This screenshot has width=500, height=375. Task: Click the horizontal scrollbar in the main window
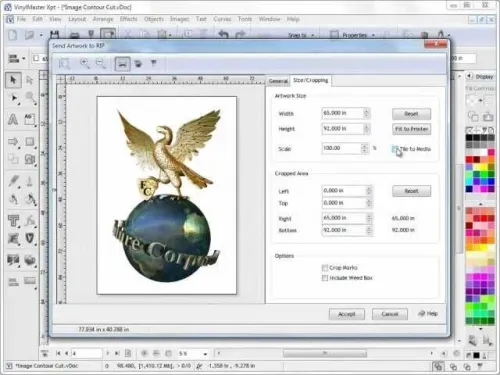pyautogui.click(x=325, y=353)
